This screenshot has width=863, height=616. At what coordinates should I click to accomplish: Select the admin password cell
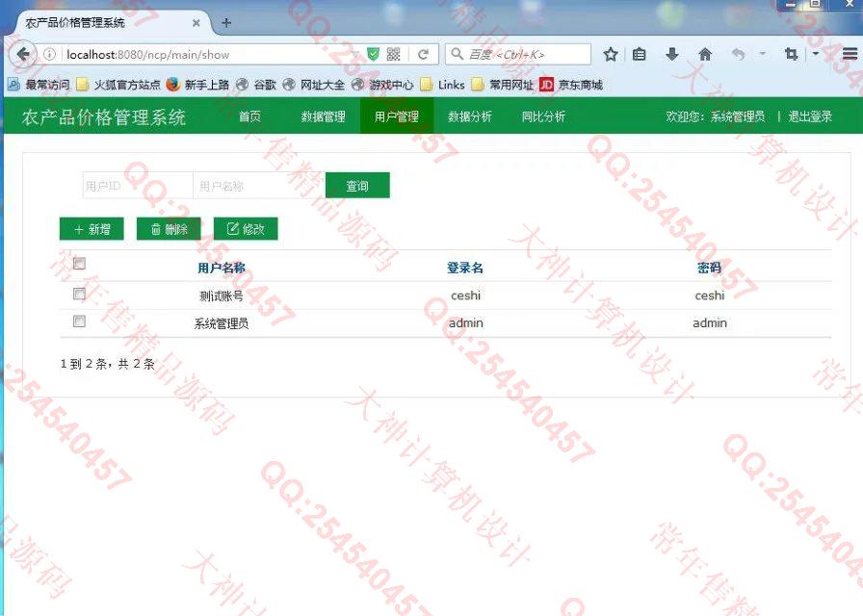tap(710, 323)
